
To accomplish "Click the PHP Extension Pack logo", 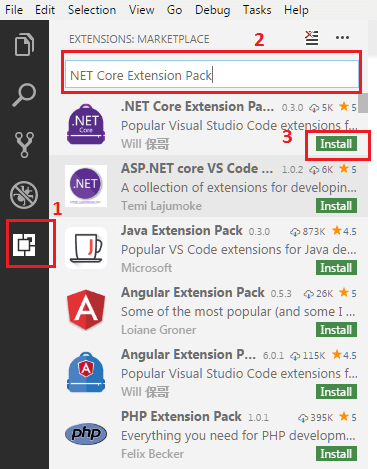I will pos(86,434).
